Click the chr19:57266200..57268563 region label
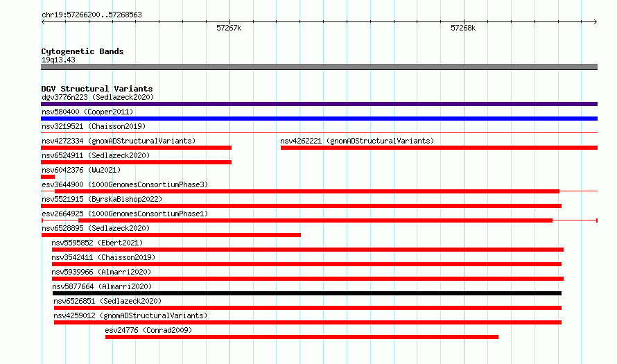This screenshot has width=617, height=364. click(x=92, y=15)
